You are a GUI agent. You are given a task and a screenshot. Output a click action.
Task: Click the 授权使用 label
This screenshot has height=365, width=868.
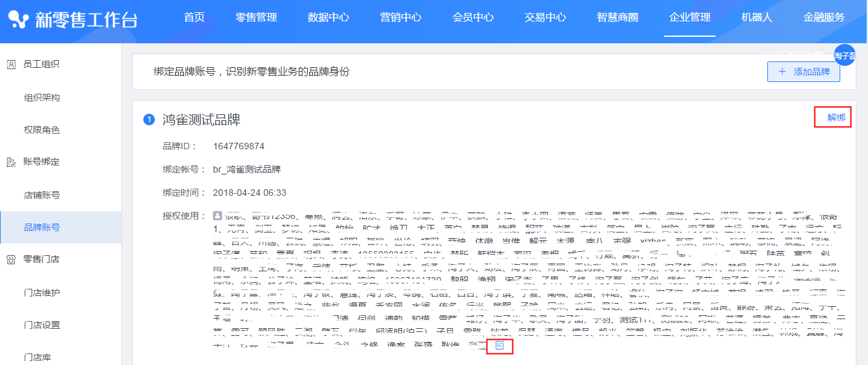[x=184, y=216]
